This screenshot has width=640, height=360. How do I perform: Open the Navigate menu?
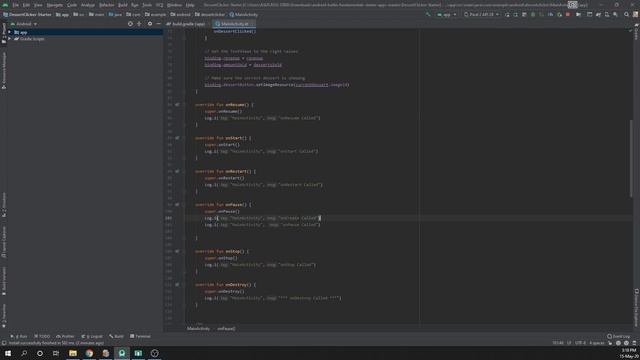tap(55, 5)
